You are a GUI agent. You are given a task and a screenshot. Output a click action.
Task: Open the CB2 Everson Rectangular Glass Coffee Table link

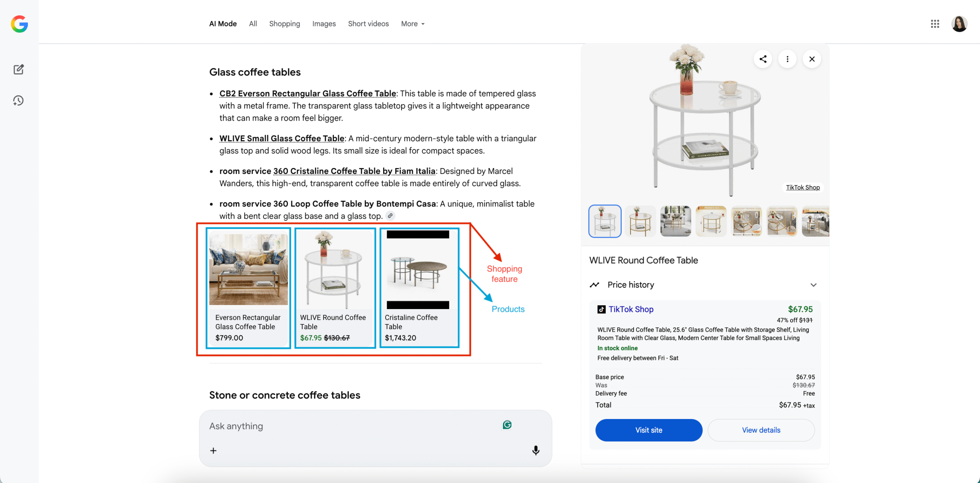307,93
